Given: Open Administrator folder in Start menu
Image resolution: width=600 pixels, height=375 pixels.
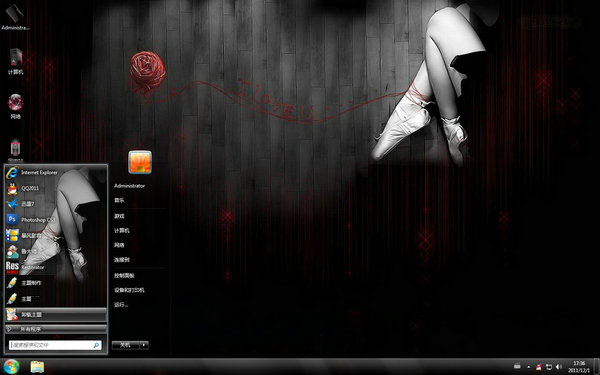Looking at the screenshot, I should (129, 186).
